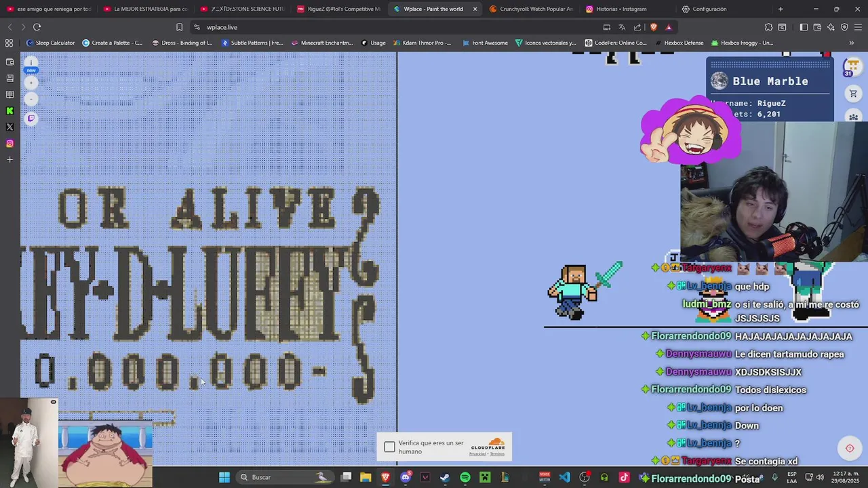
Task: Open the CodePen Online bookmark
Action: coord(616,43)
